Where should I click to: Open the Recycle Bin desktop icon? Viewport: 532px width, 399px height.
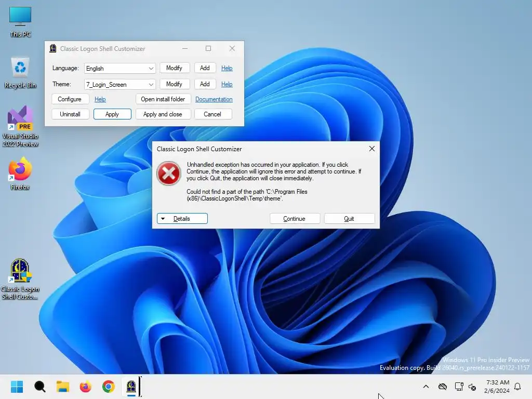[20, 73]
